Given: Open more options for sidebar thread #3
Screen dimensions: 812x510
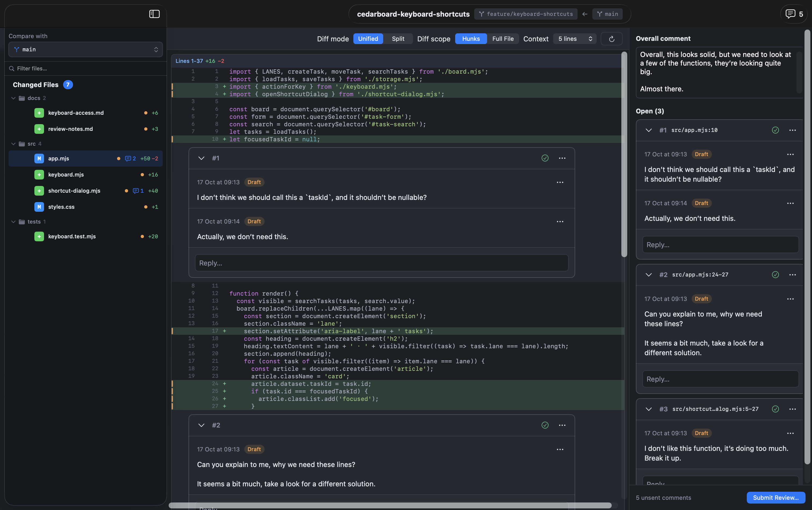Looking at the screenshot, I should coord(792,409).
